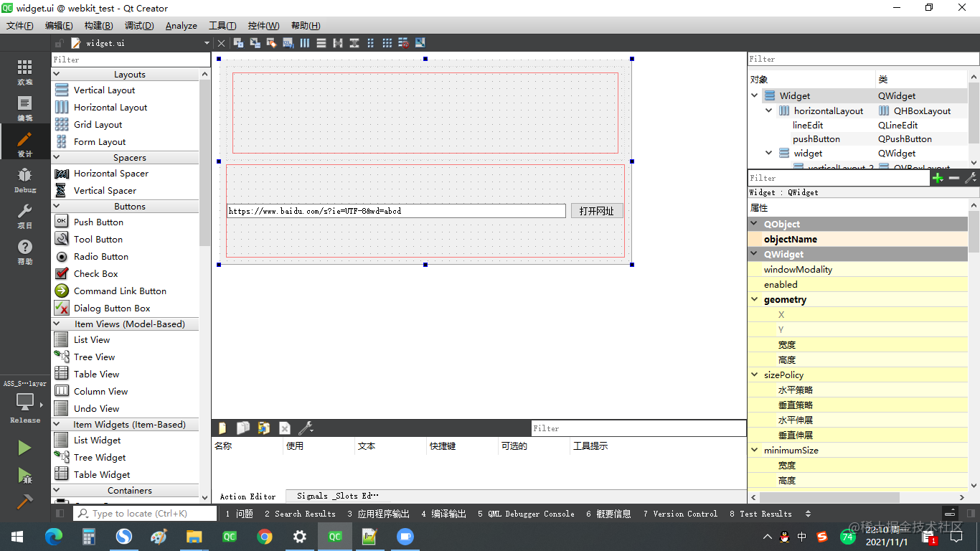980x551 pixels.
Task: Remove dynamic property with minus icon
Action: tap(954, 178)
